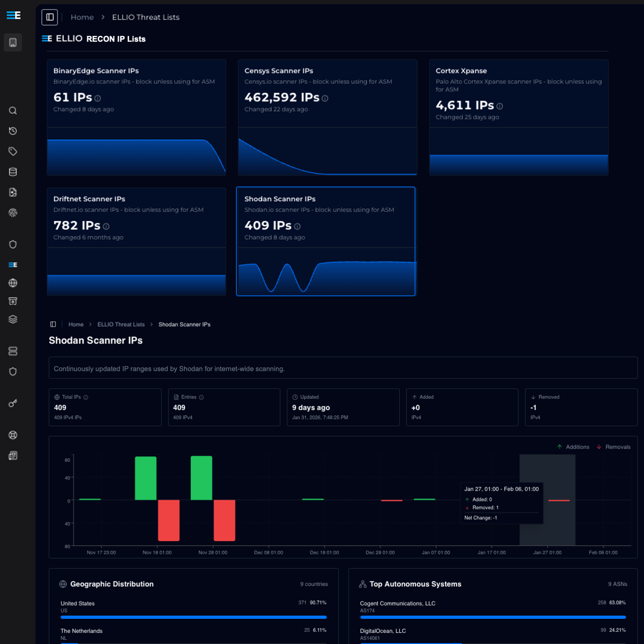Open the Driftnet Scanner IPs card

click(137, 242)
